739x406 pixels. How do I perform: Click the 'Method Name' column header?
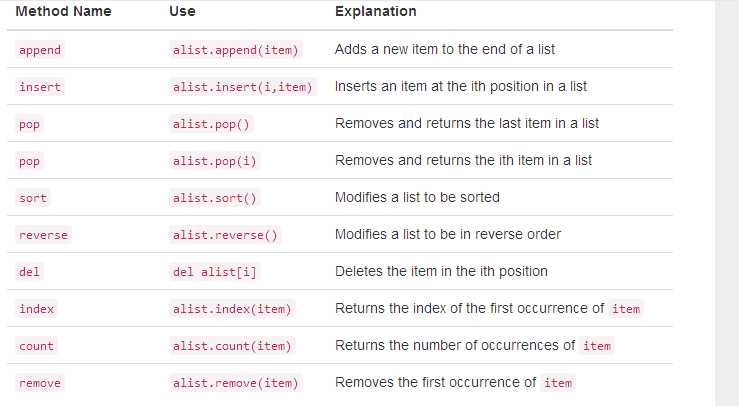63,11
